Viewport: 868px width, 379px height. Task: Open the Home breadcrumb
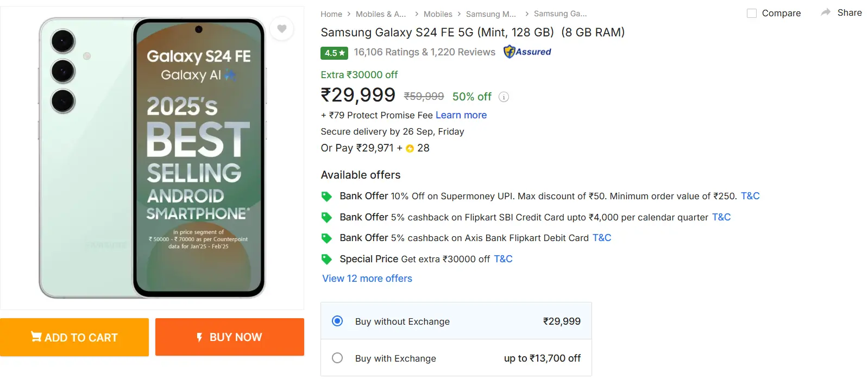coord(331,14)
